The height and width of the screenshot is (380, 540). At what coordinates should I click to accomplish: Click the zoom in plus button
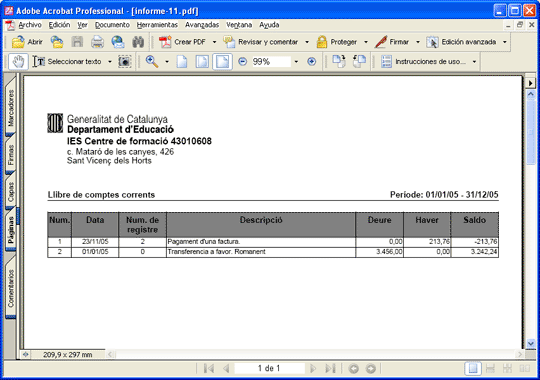311,62
